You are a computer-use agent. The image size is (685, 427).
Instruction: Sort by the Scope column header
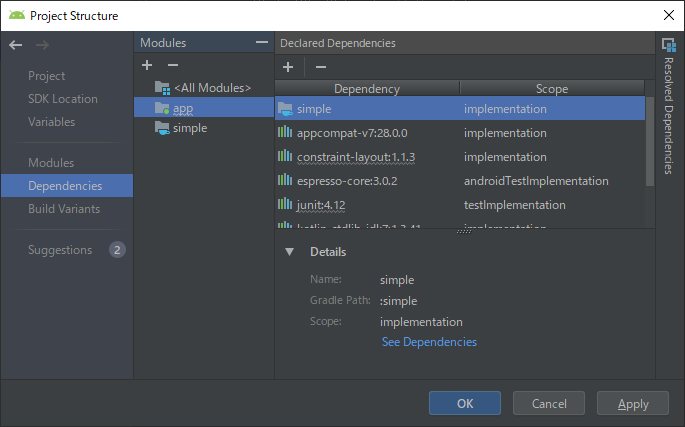551,89
